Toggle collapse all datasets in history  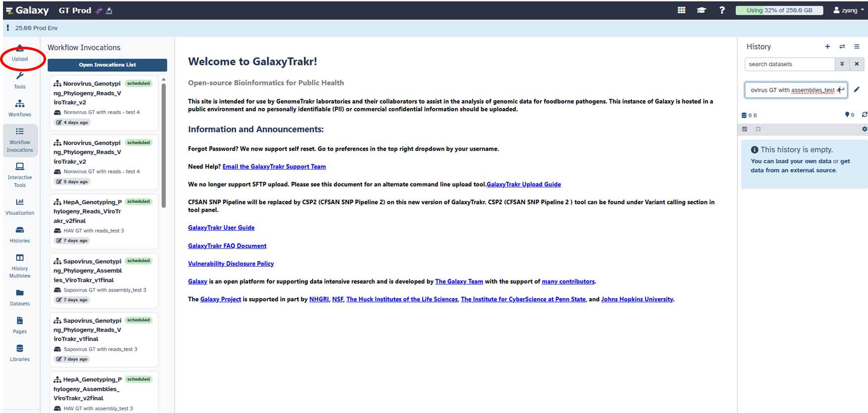tap(758, 129)
